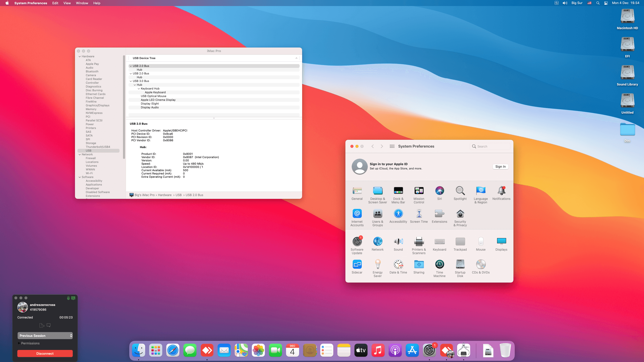This screenshot has height=362, width=644.
Task: Open Software Update preferences
Action: [x=357, y=246]
